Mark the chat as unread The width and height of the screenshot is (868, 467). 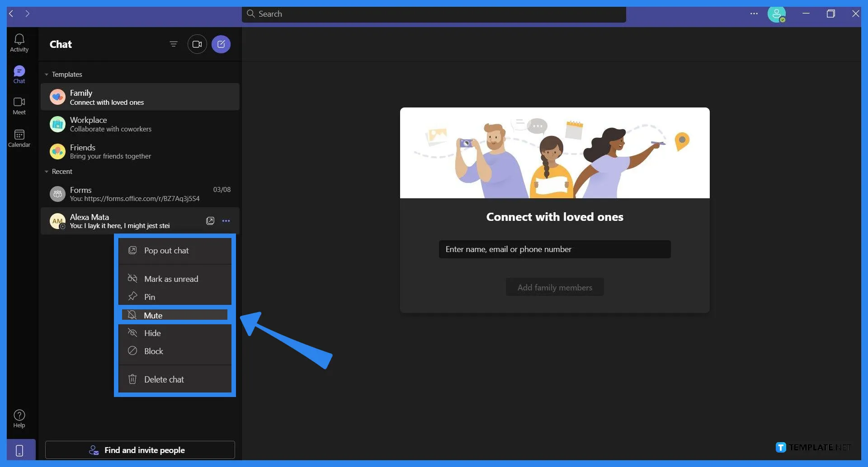[x=170, y=279]
